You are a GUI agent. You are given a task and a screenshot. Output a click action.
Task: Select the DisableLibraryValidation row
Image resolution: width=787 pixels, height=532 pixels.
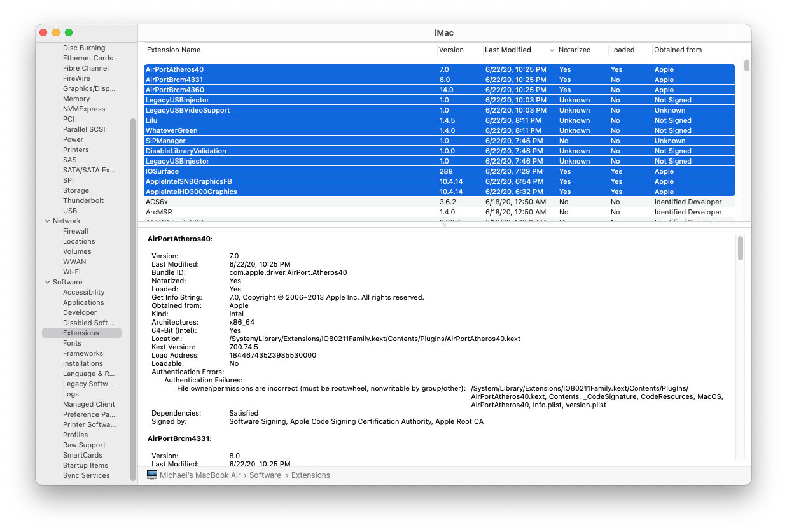tap(440, 151)
